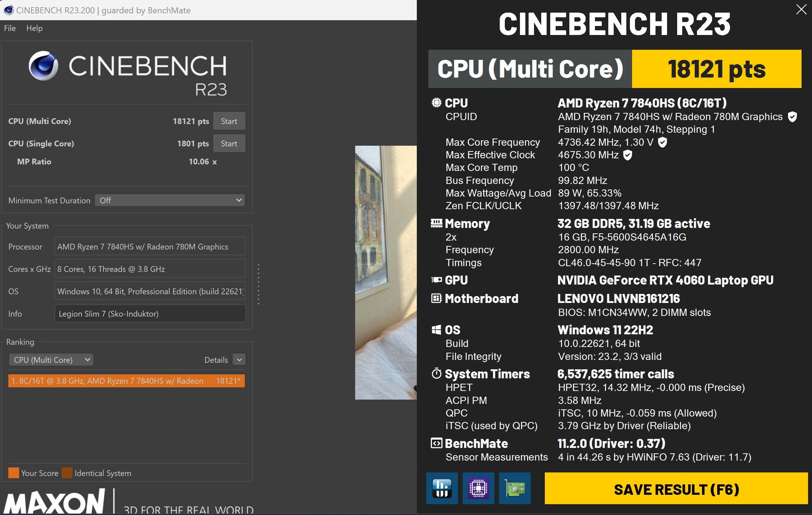Open HWiNFO icon in BenchMate panel
The width and height of the screenshot is (812, 515).
pyautogui.click(x=442, y=488)
